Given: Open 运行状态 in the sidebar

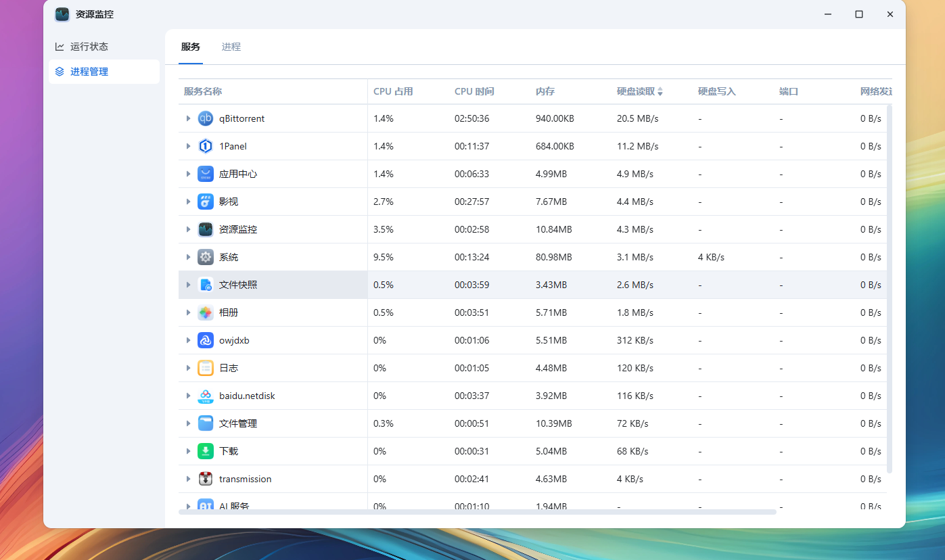Looking at the screenshot, I should (x=104, y=47).
